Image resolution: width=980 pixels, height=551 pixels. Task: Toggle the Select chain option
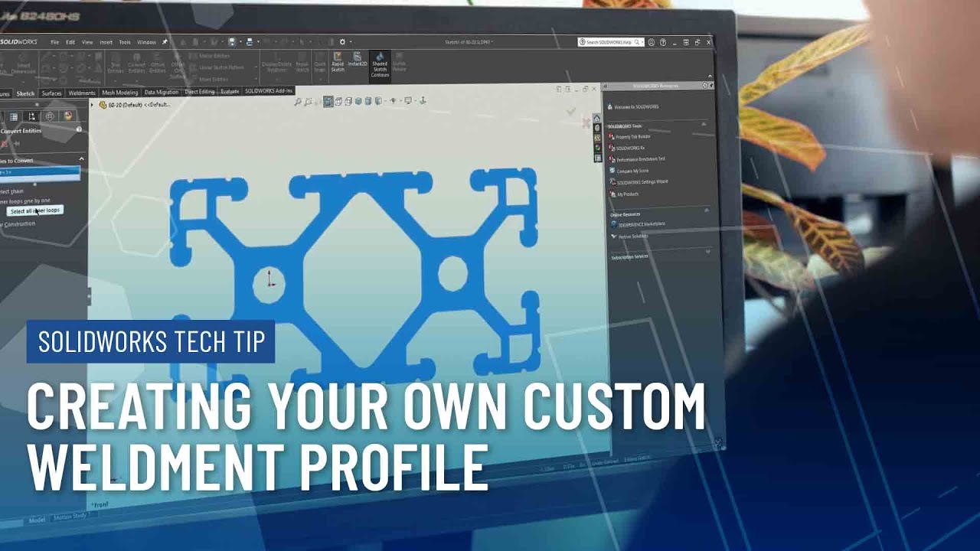[x=11, y=191]
